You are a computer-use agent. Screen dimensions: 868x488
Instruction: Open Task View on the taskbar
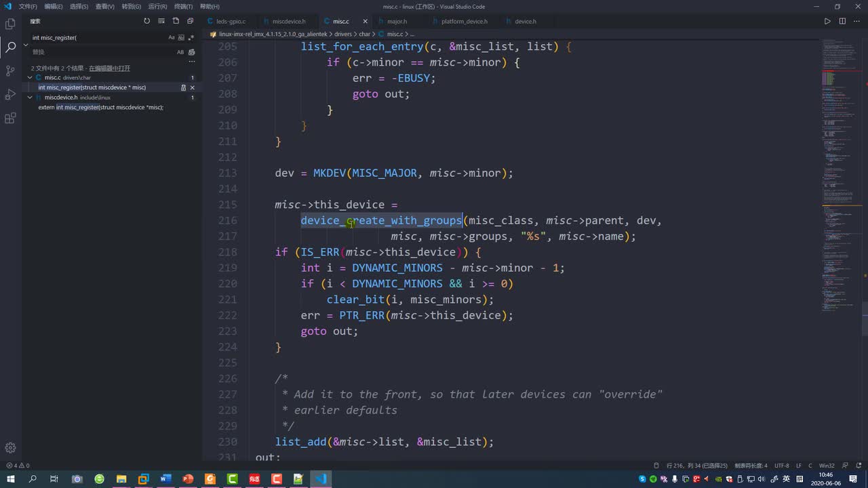[x=54, y=479]
